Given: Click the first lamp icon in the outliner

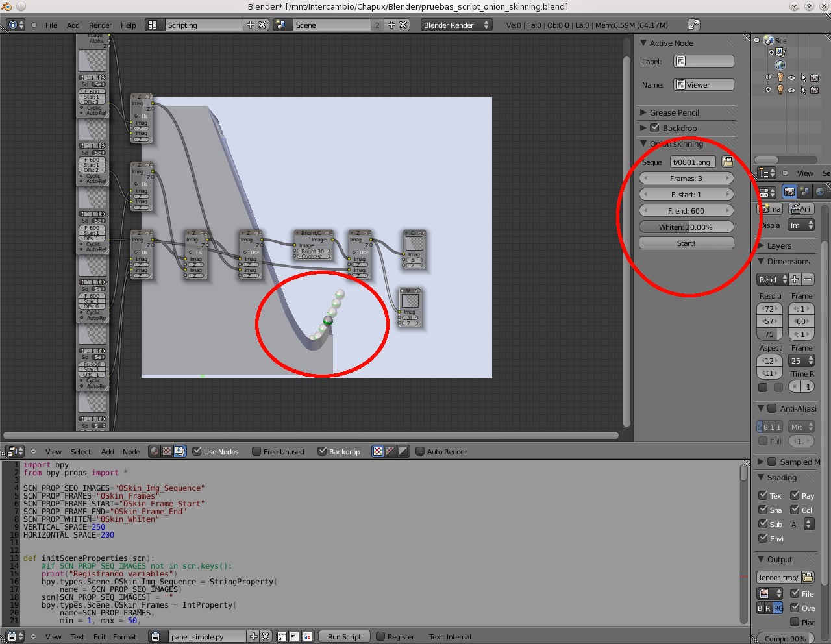Looking at the screenshot, I should point(780,77).
